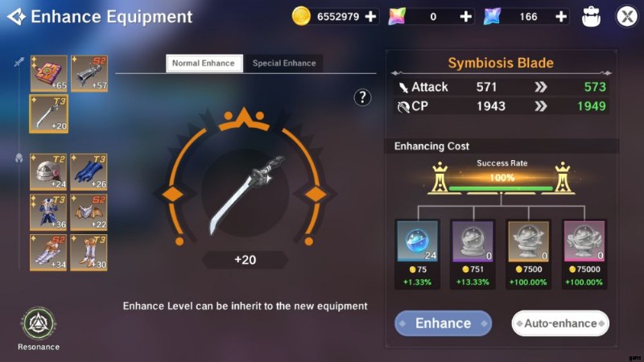Start Auto-enhance
644x362 pixels.
pos(560,323)
